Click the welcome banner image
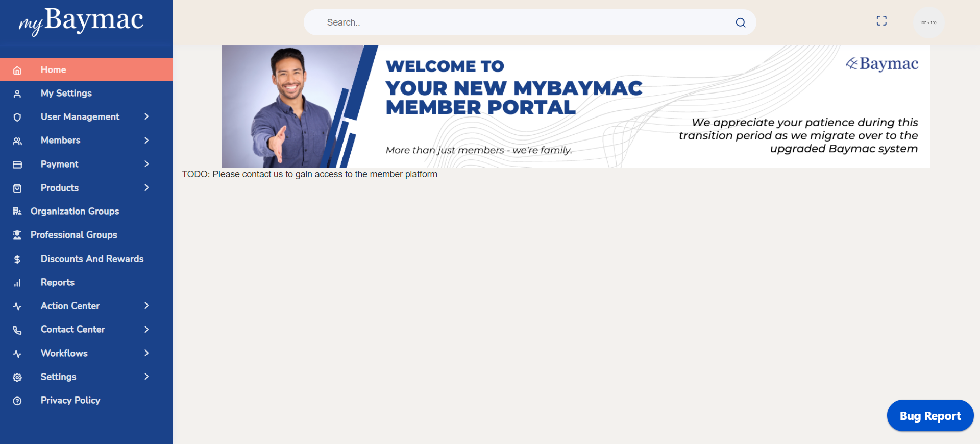 [x=576, y=106]
